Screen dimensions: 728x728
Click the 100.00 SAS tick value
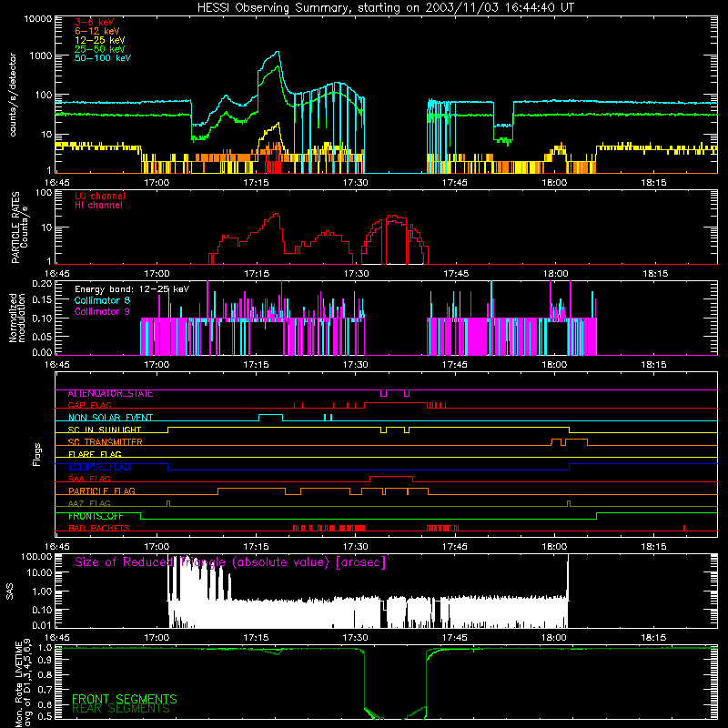coord(36,556)
